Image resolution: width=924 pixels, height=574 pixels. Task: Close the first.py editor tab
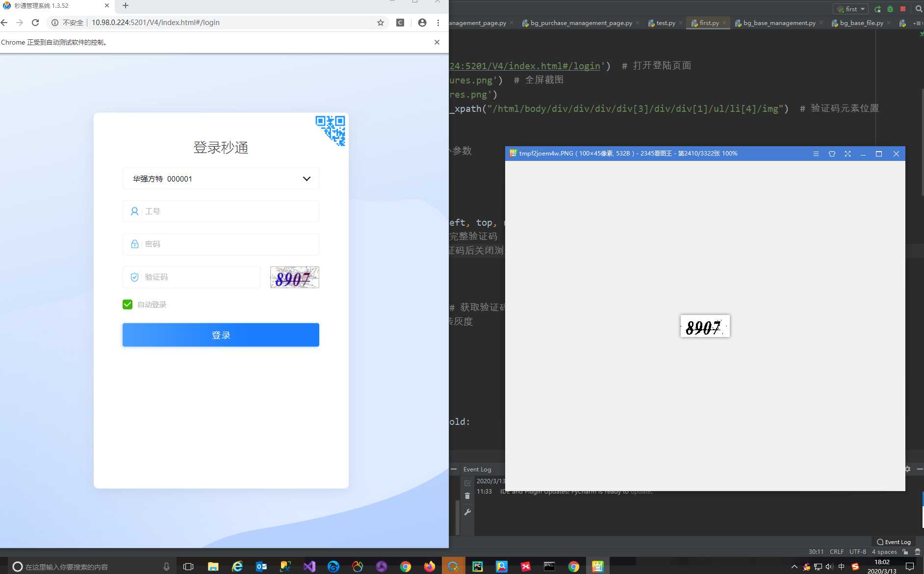tap(724, 23)
